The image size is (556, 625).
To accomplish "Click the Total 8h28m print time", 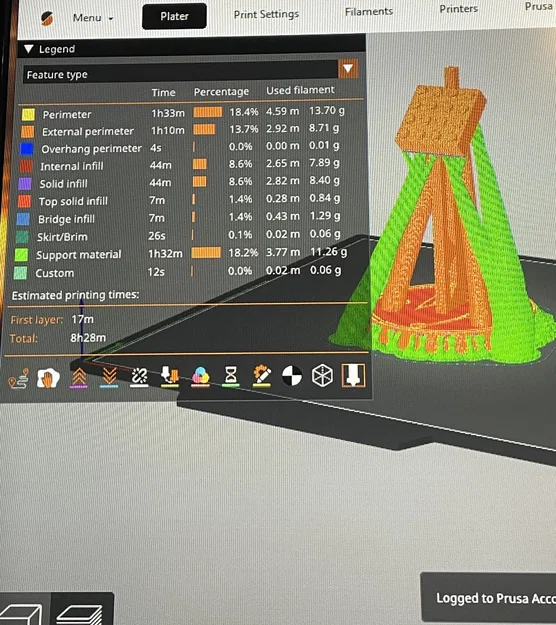I will 88,338.
